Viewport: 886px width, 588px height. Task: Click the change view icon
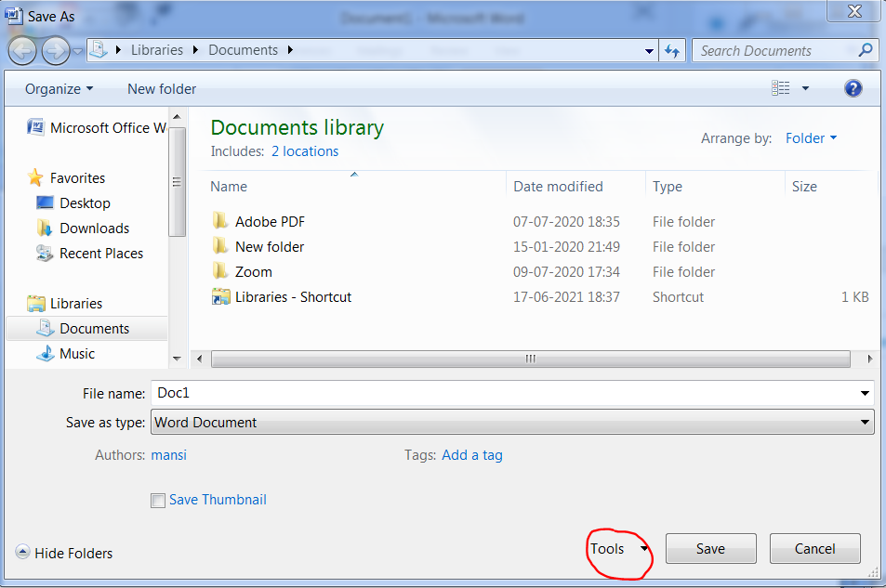781,89
